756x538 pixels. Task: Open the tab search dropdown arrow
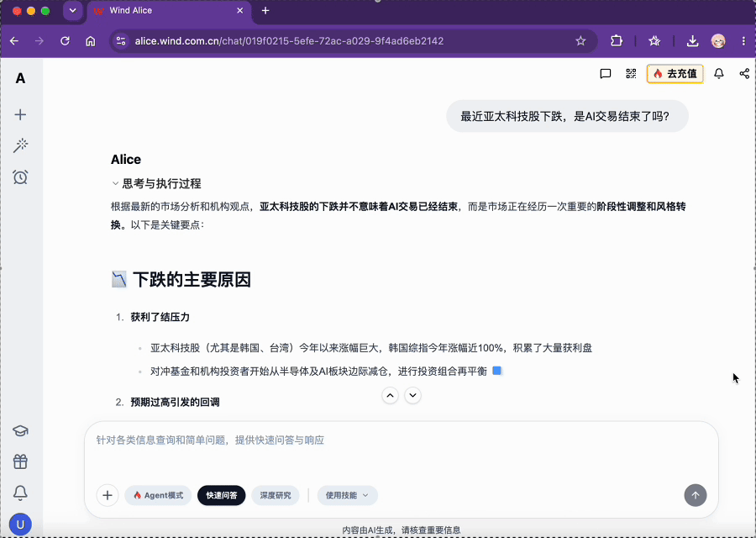[73, 11]
